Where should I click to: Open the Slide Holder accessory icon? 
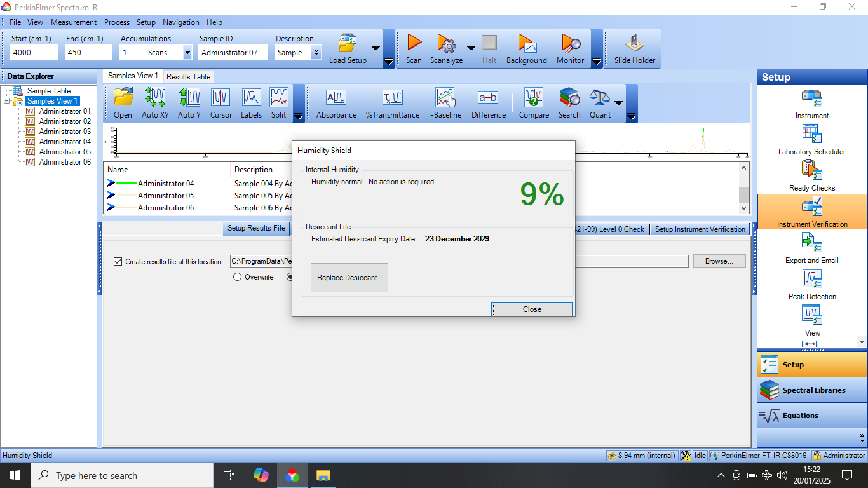click(634, 44)
